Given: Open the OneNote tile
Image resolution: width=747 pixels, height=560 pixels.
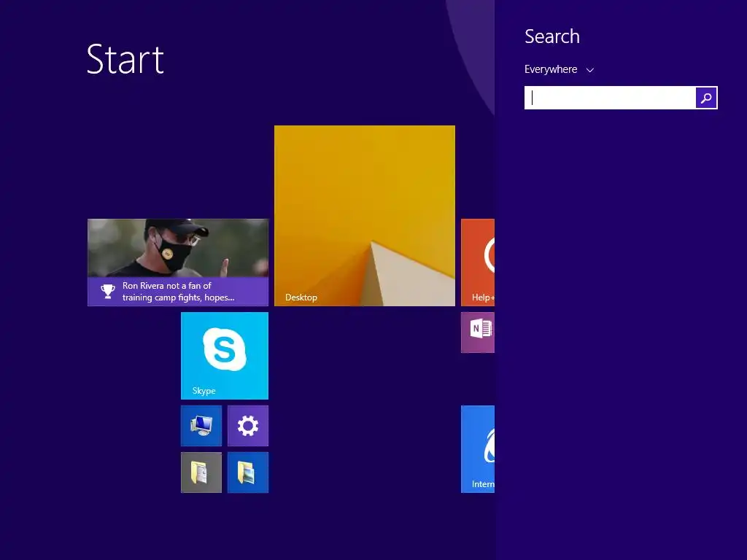Looking at the screenshot, I should pos(478,332).
